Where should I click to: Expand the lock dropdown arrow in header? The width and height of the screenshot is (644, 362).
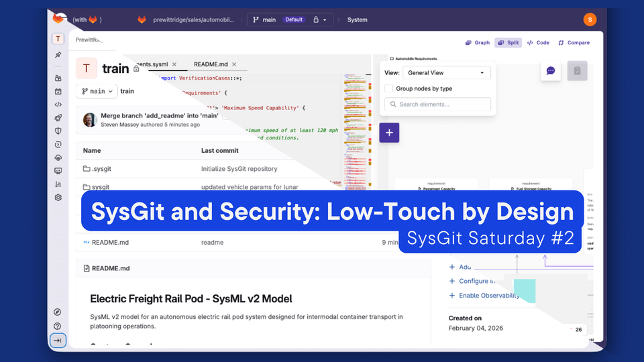tap(325, 19)
